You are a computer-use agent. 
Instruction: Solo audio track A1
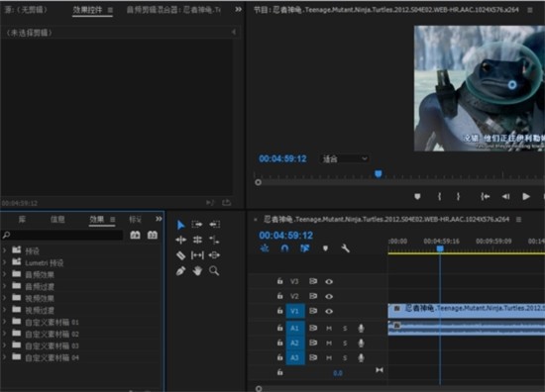[x=345, y=328]
